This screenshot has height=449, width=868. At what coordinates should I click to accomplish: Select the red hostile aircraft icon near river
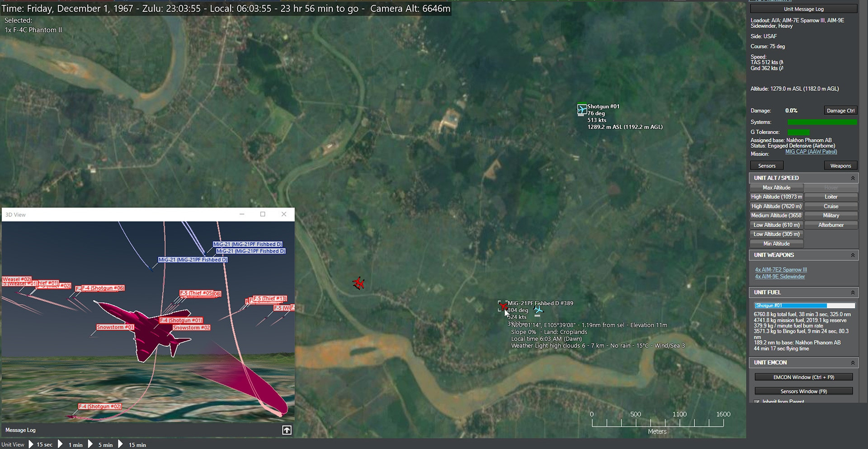pyautogui.click(x=359, y=283)
